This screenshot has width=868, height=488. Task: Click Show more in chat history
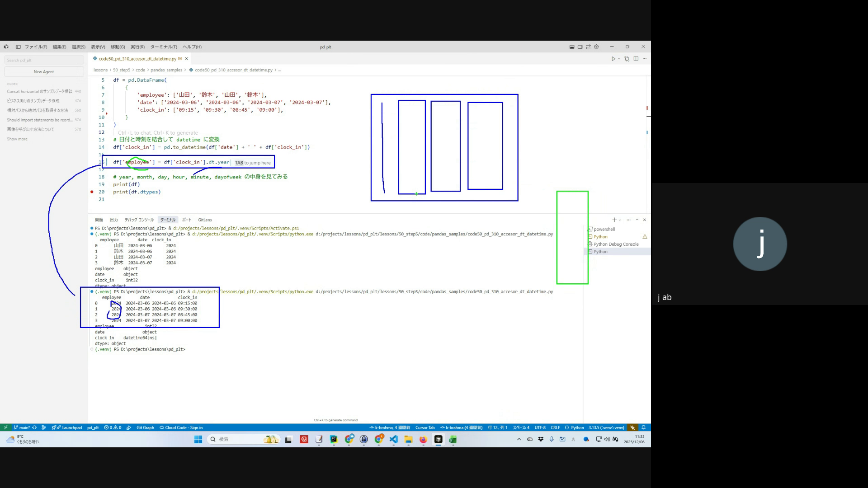[x=17, y=139]
